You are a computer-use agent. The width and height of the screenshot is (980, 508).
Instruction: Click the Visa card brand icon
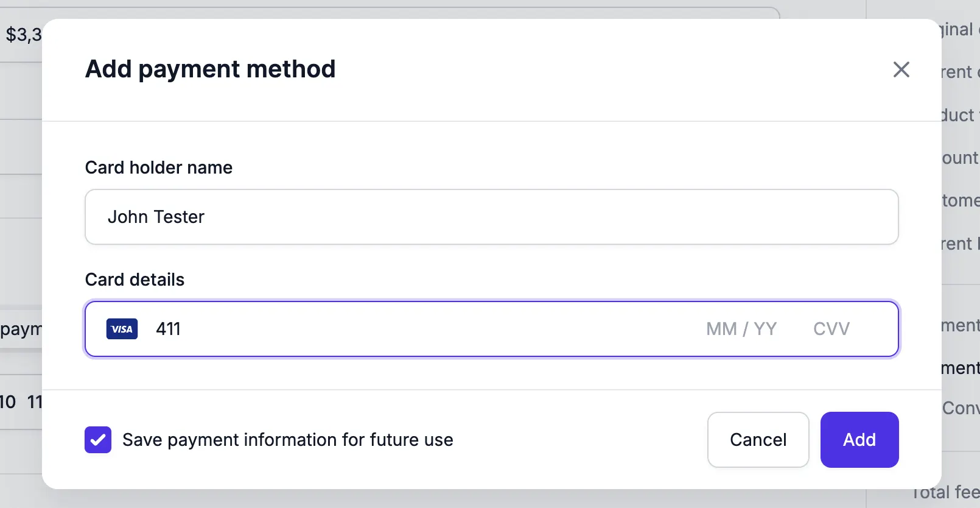122,329
